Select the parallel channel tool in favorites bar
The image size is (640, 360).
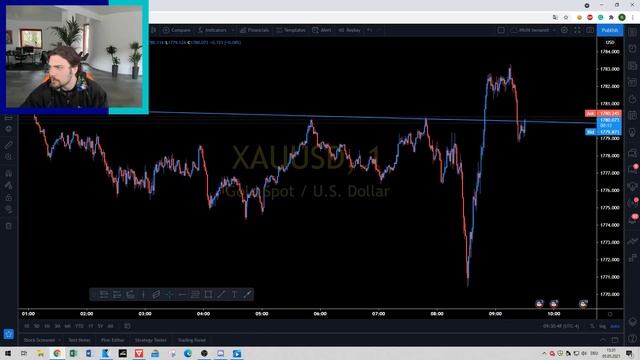[156, 294]
